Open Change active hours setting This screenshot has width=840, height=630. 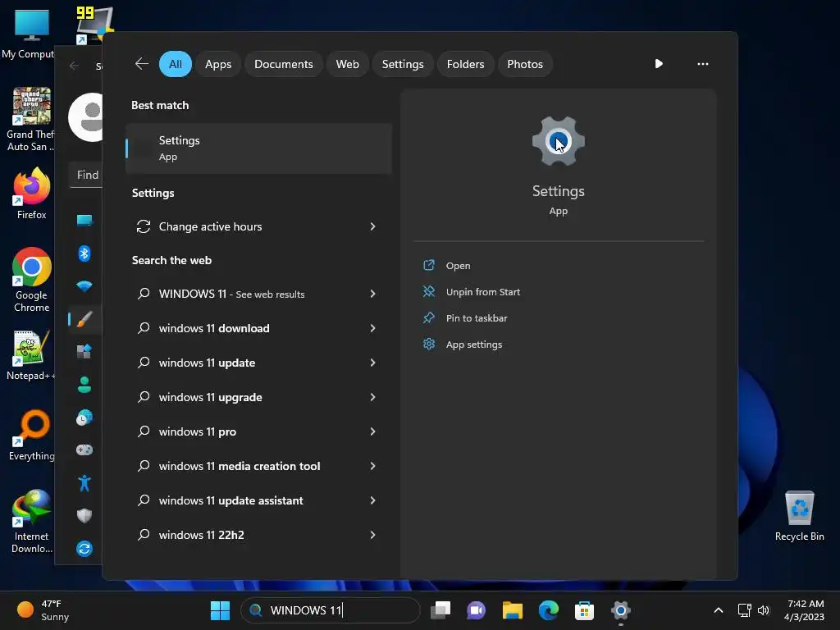[x=258, y=226]
